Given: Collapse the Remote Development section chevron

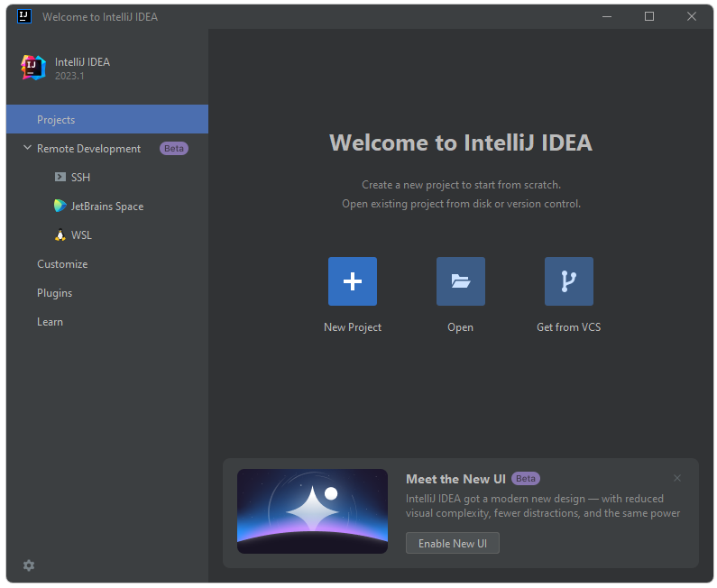Looking at the screenshot, I should click(x=27, y=149).
